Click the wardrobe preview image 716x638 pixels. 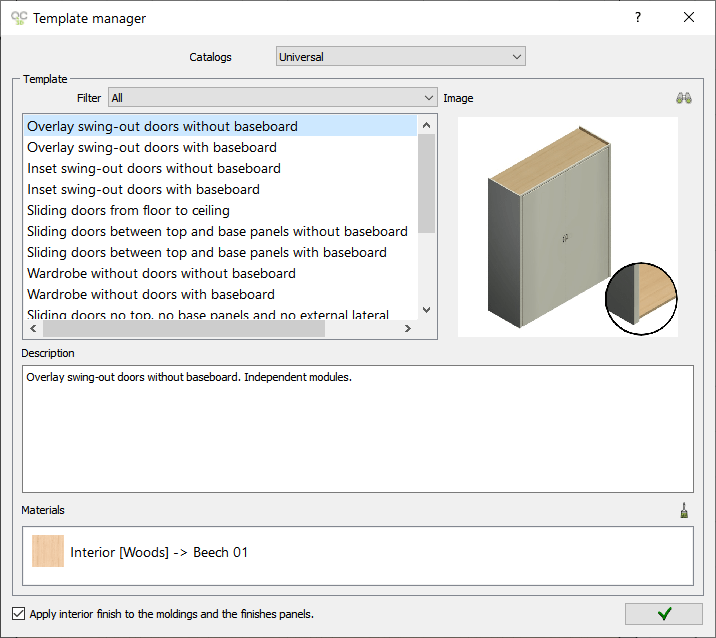coord(568,227)
